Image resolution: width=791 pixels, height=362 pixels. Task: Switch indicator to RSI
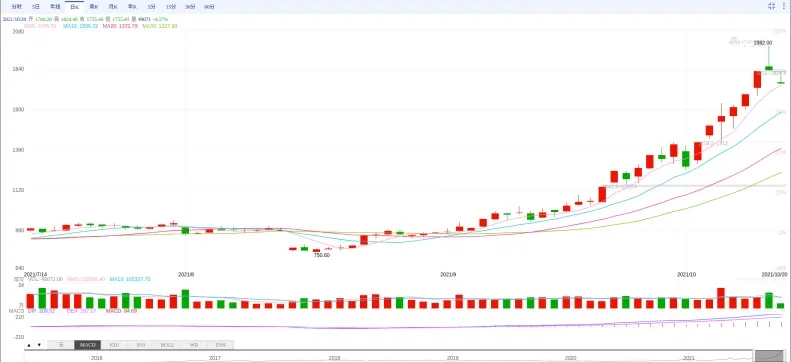point(141,345)
